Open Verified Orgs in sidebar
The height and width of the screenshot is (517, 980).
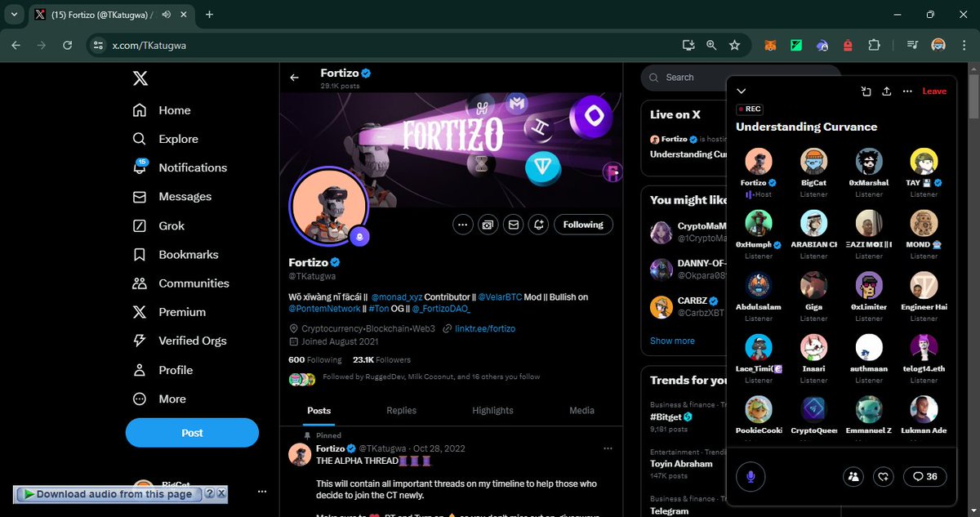click(180, 341)
